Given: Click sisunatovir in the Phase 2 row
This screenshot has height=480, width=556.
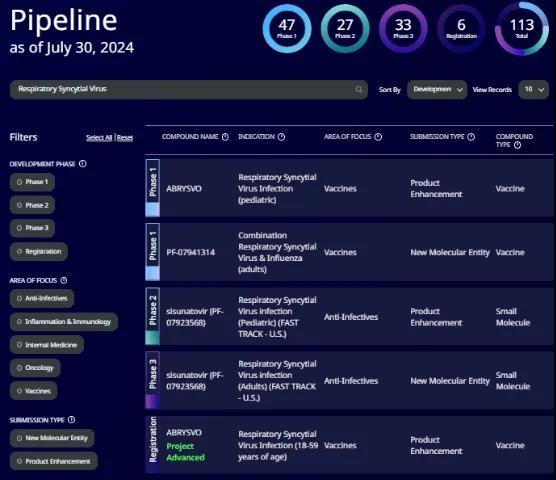Looking at the screenshot, I should tap(195, 317).
